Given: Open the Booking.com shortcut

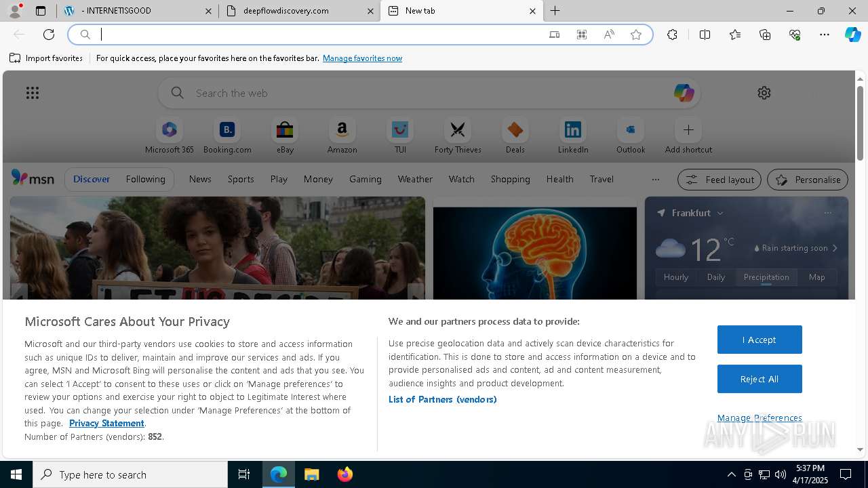Looking at the screenshot, I should 227,136.
